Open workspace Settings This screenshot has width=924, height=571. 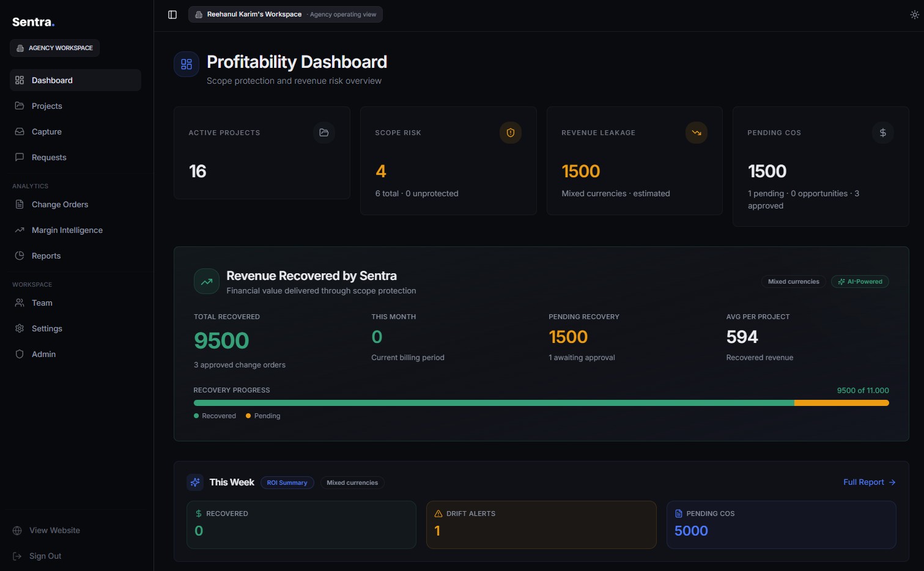point(75,328)
